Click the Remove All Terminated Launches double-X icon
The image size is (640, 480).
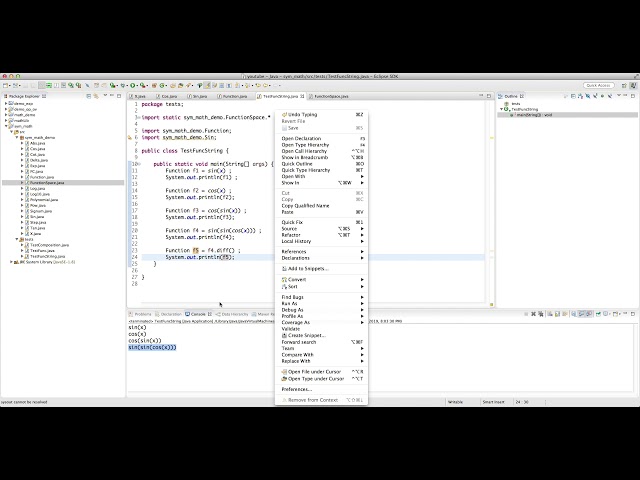[x=540, y=314]
